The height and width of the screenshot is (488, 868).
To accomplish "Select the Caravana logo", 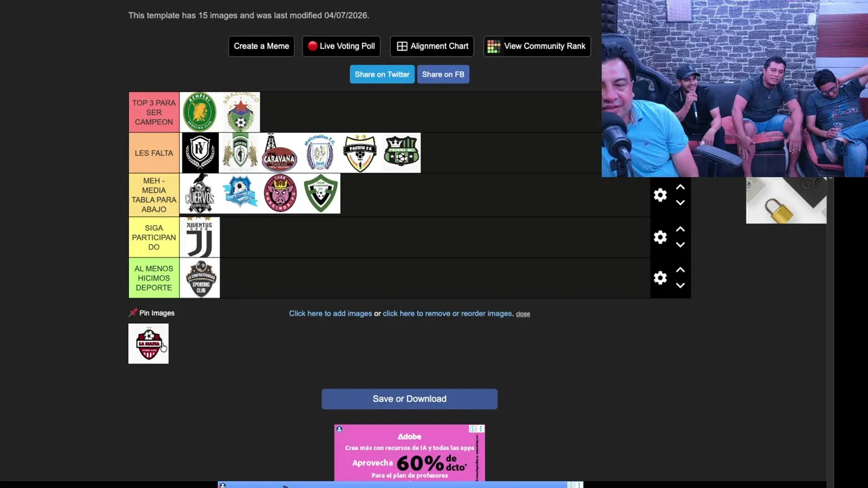I will 280,152.
